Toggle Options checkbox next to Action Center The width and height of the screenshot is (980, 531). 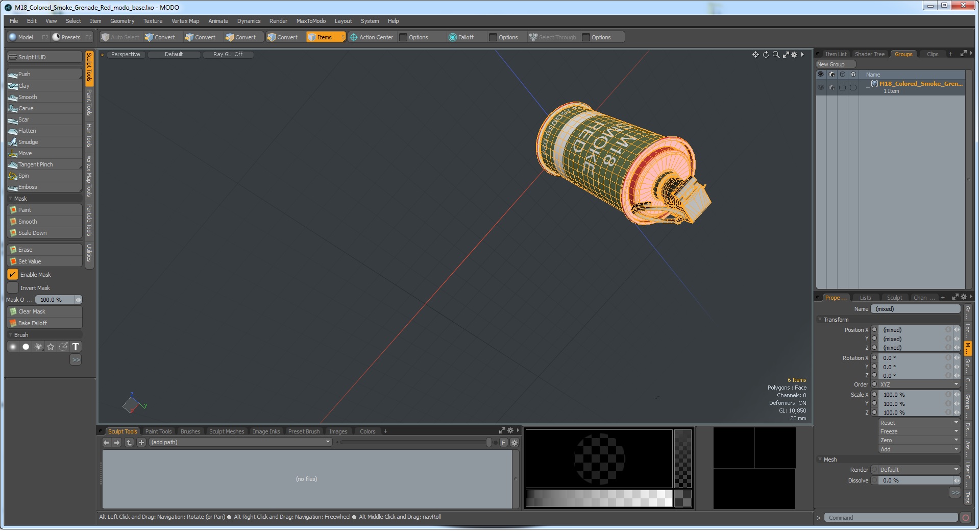(x=403, y=37)
